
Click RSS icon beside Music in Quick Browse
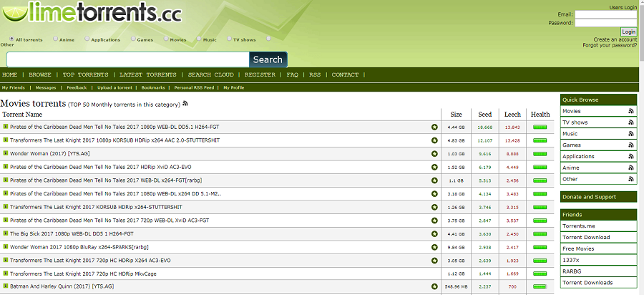[x=630, y=134]
